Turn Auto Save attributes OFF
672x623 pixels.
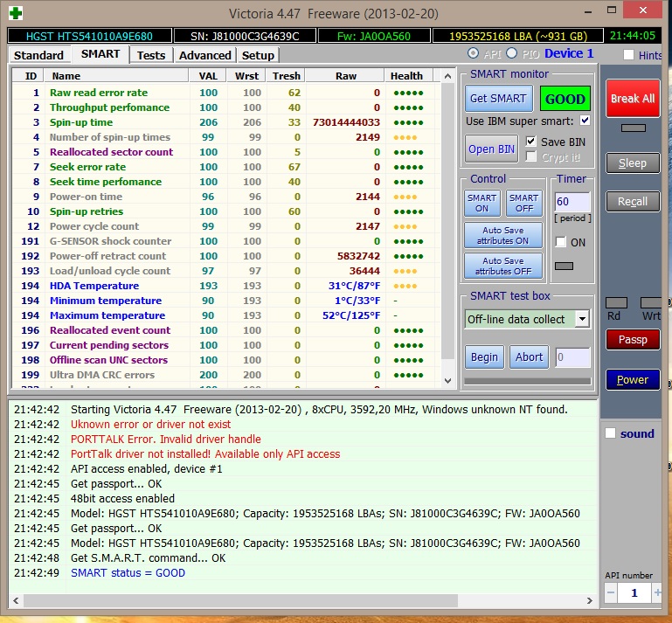pyautogui.click(x=503, y=266)
